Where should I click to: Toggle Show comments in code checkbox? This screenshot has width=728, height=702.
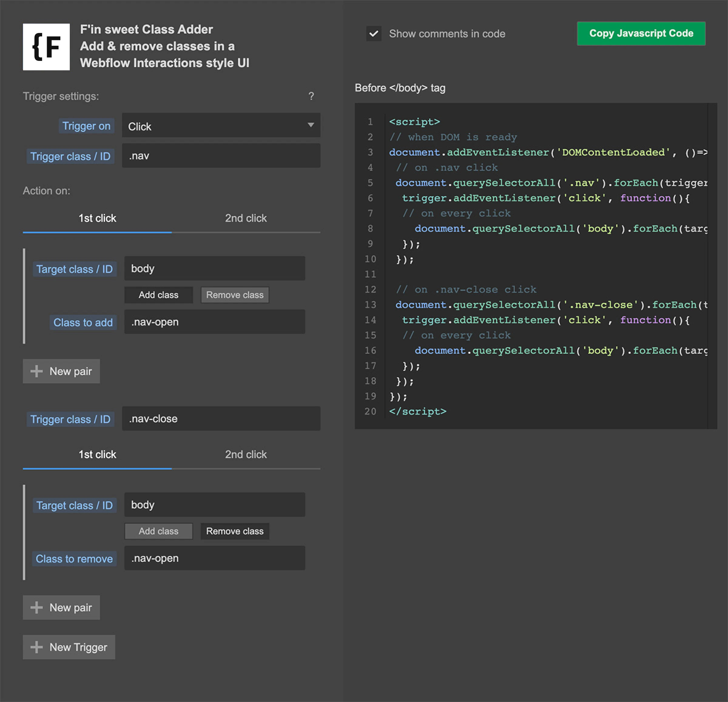pyautogui.click(x=374, y=34)
